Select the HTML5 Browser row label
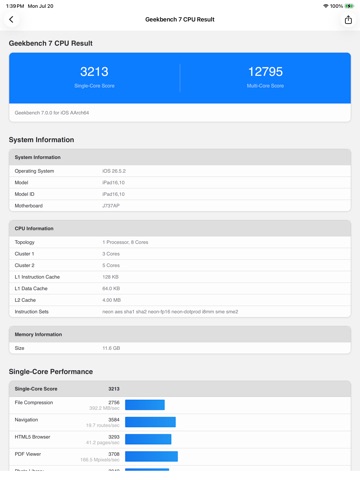Viewport: 360px width, 480px height. click(32, 437)
